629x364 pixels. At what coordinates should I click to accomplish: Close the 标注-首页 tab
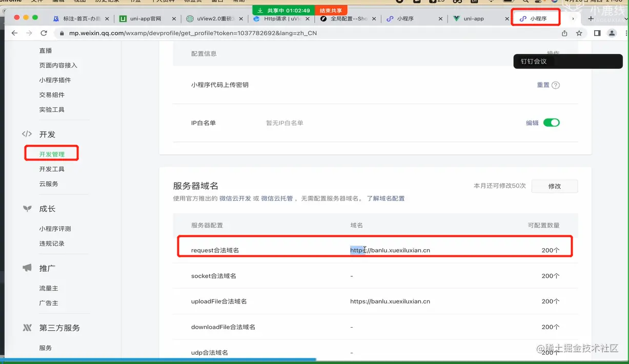[107, 19]
